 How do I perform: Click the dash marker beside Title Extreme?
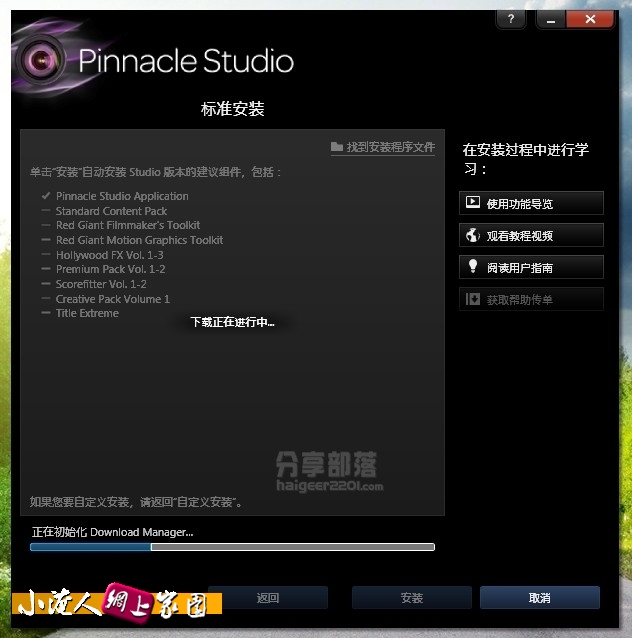46,313
